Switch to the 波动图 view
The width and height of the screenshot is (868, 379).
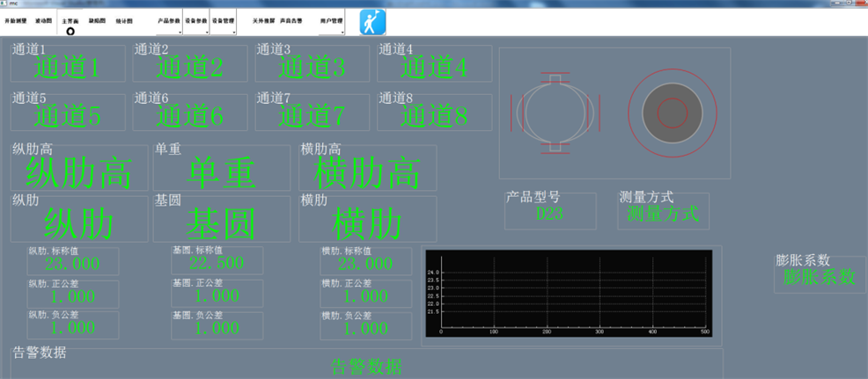tap(43, 20)
